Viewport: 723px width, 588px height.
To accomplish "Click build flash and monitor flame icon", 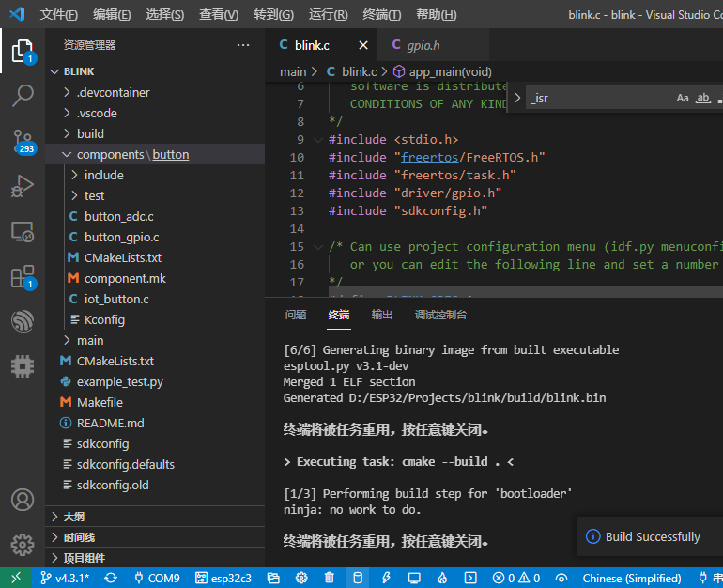I will pos(442,578).
